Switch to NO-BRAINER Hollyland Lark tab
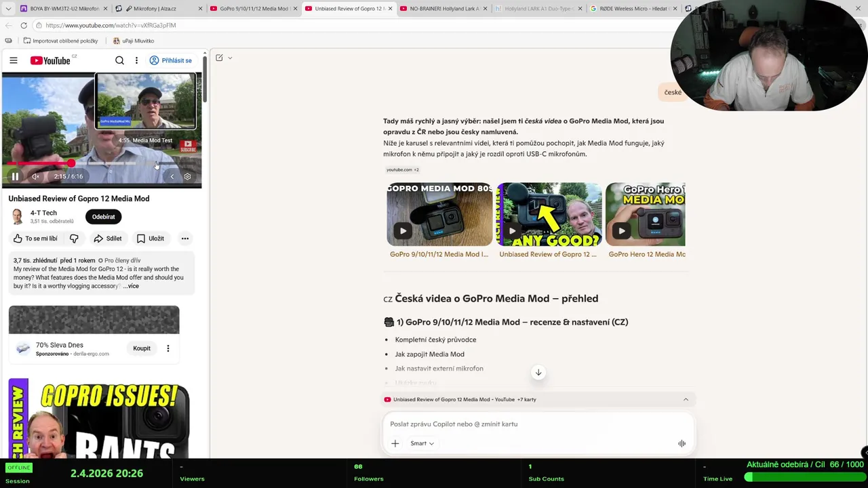Viewport: 868px width, 488px height. (x=439, y=9)
